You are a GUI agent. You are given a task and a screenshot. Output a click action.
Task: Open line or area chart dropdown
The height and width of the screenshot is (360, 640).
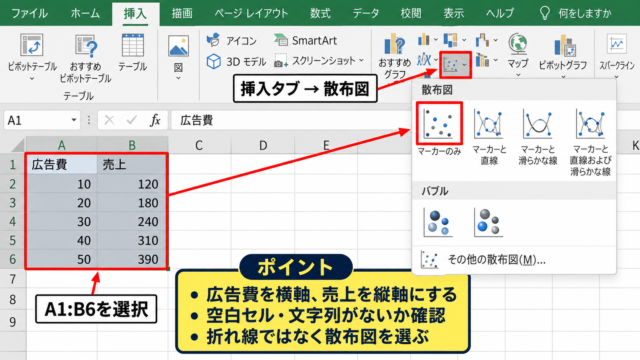tap(427, 60)
